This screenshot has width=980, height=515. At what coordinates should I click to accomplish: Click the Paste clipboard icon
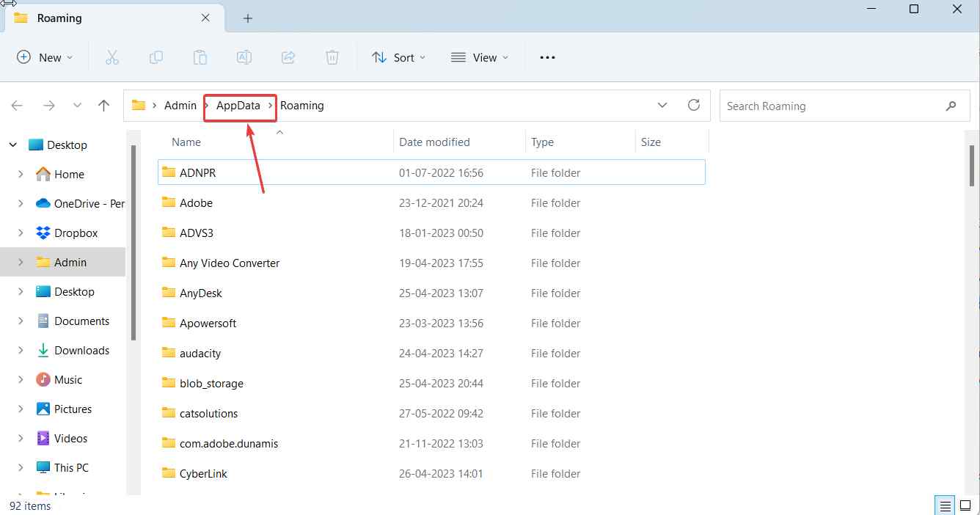(200, 57)
